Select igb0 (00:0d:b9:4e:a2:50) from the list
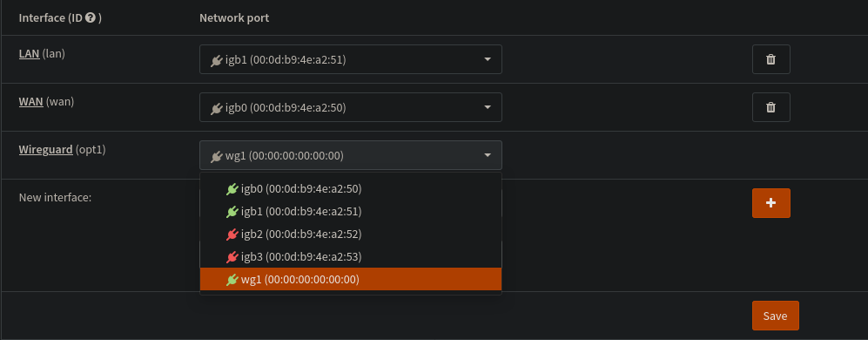 (350, 189)
